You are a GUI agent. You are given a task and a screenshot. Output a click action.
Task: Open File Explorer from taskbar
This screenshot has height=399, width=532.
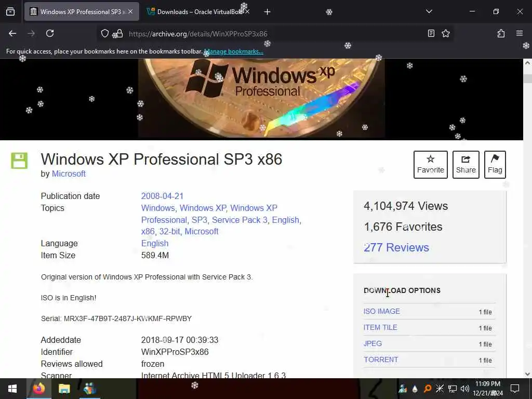click(x=64, y=389)
